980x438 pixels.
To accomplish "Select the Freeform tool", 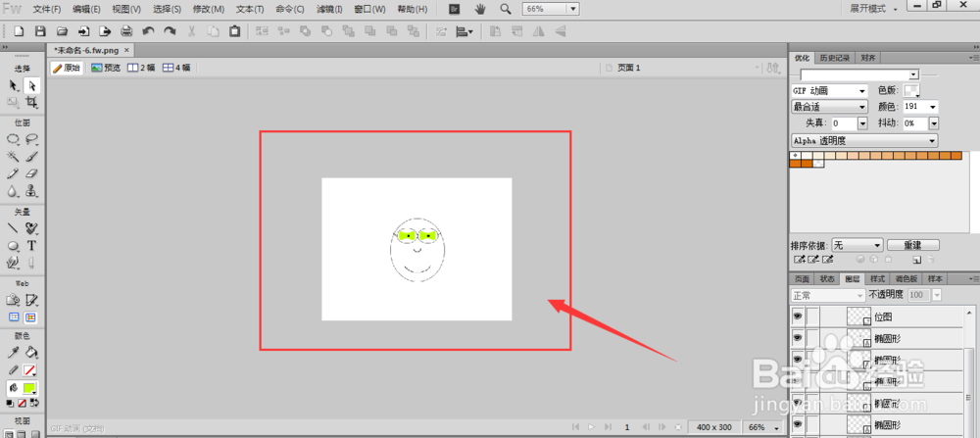I will pyautogui.click(x=13, y=263).
